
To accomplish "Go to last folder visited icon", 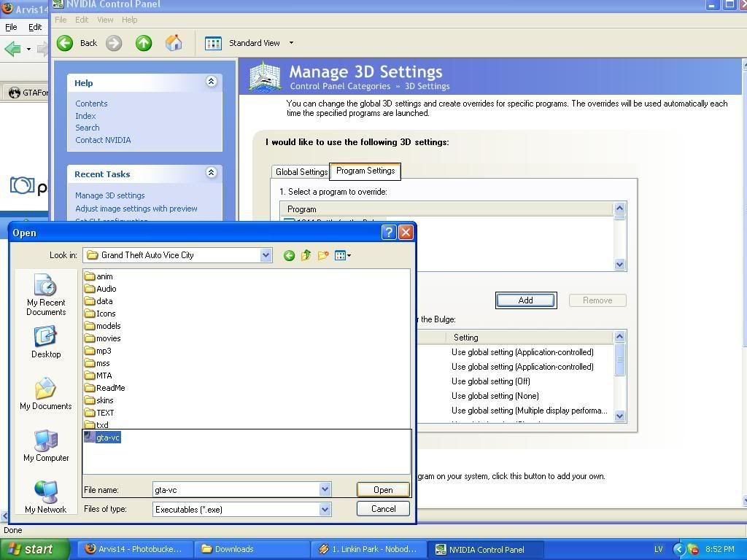I will (289, 256).
